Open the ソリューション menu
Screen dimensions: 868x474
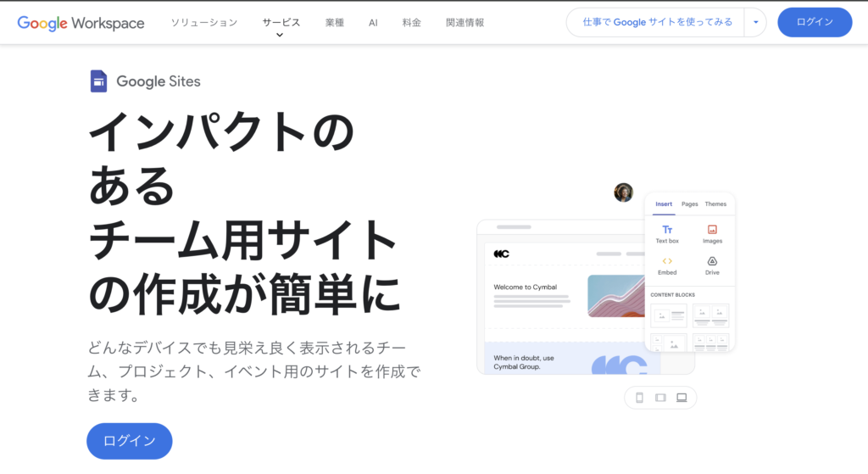[x=203, y=23]
